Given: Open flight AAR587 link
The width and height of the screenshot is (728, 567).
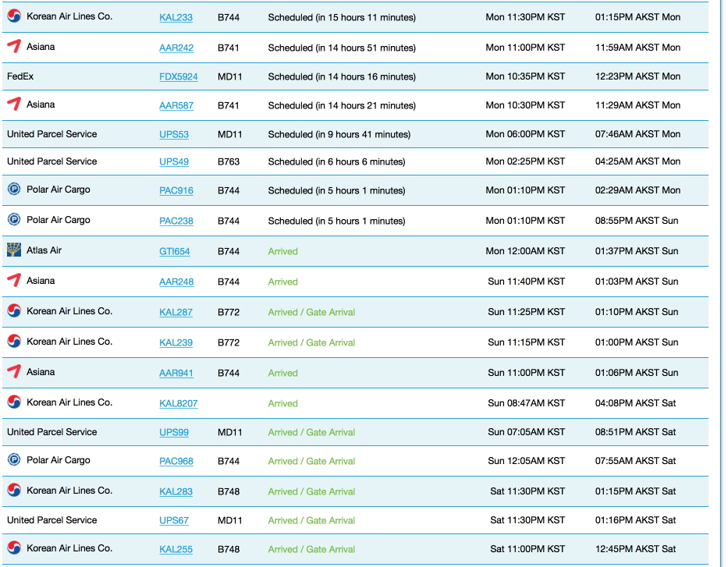Looking at the screenshot, I should 176,106.
